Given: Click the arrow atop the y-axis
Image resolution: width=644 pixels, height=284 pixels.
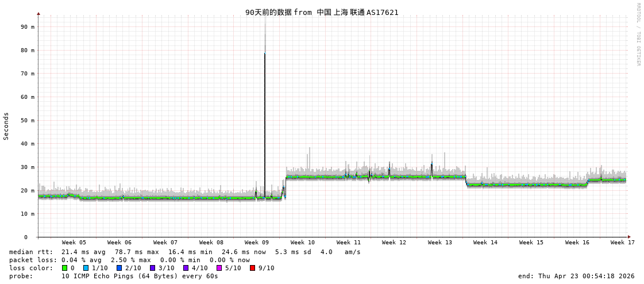Looking at the screenshot, I should click(38, 13).
